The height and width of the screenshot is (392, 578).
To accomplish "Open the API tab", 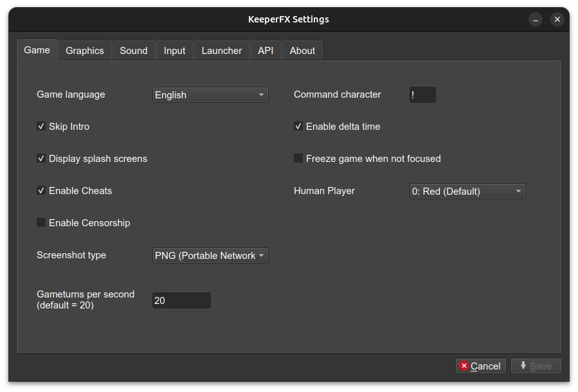I will tap(266, 51).
